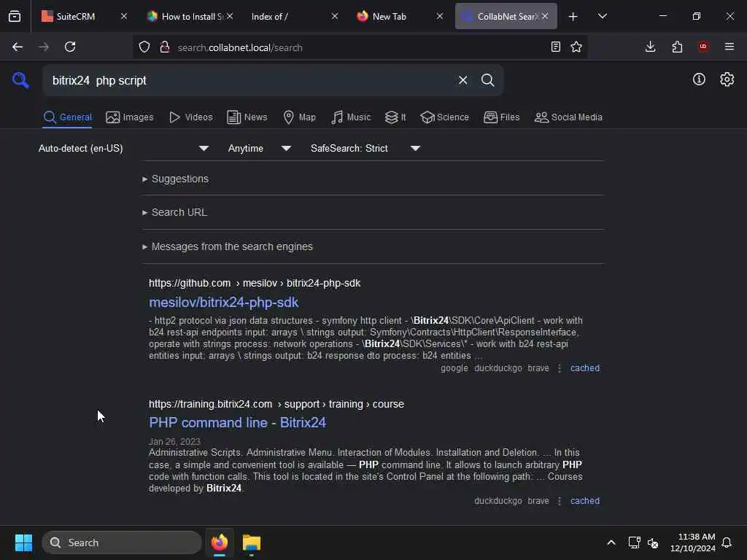The height and width of the screenshot is (560, 747).
Task: Click the Windows taskbar Search box
Action: [122, 542]
